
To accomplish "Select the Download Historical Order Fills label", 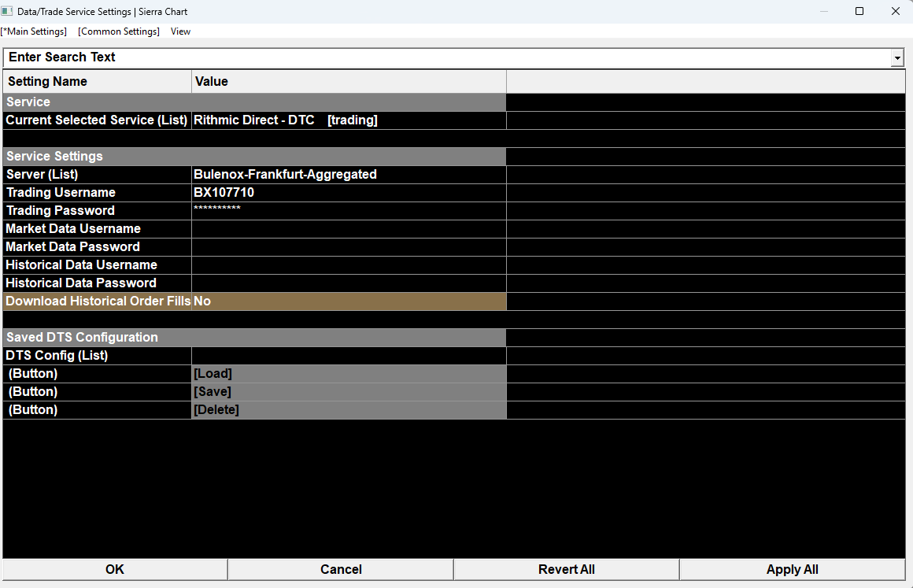I will pos(98,301).
